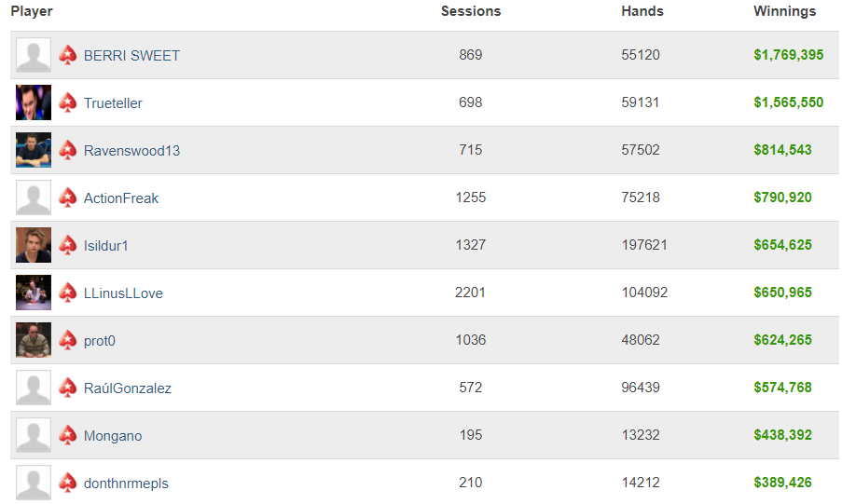Sort by the Hands column header
842x504 pixels.
(642, 11)
